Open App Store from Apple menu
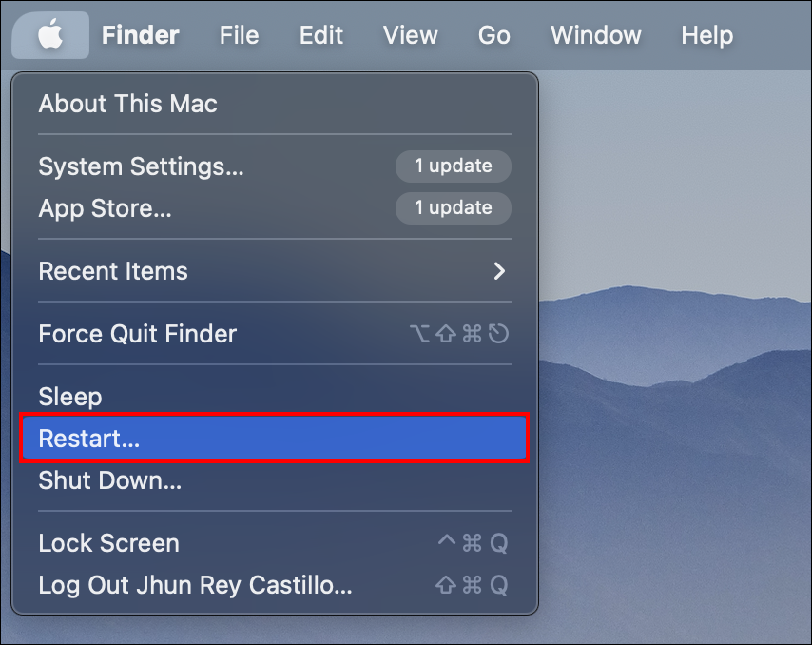 coord(275,208)
